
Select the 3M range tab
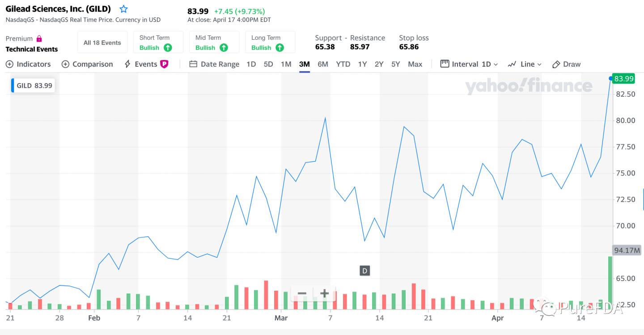[x=305, y=64]
